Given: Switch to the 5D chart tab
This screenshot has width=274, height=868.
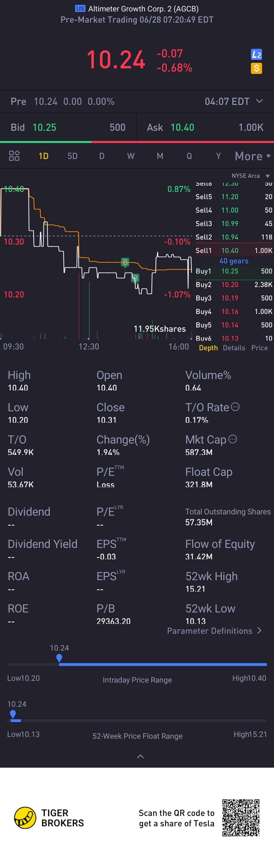Looking at the screenshot, I should (72, 156).
